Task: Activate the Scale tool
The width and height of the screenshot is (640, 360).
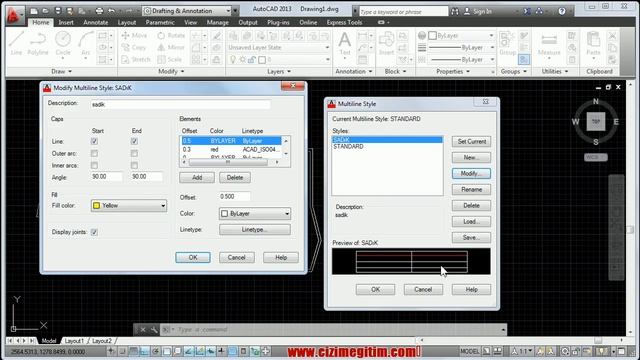Action: pos(170,59)
